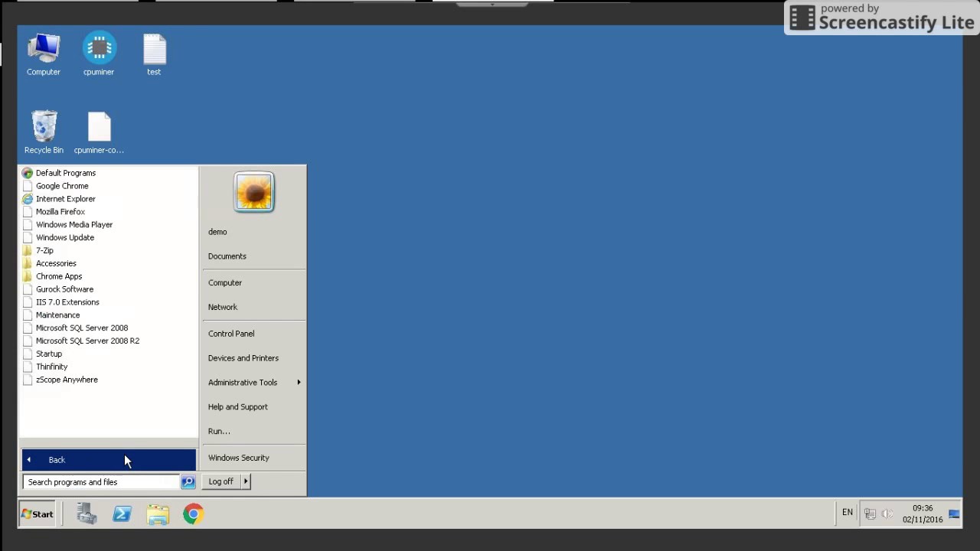Click the EN language indicator
Screen dimensions: 980x551
[x=848, y=513]
